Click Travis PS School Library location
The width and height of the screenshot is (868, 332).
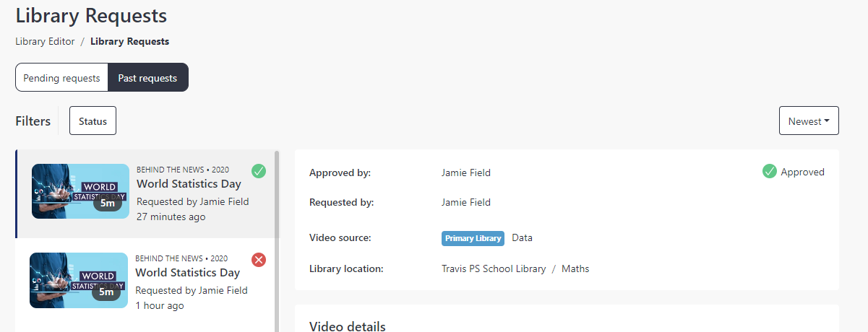point(494,268)
